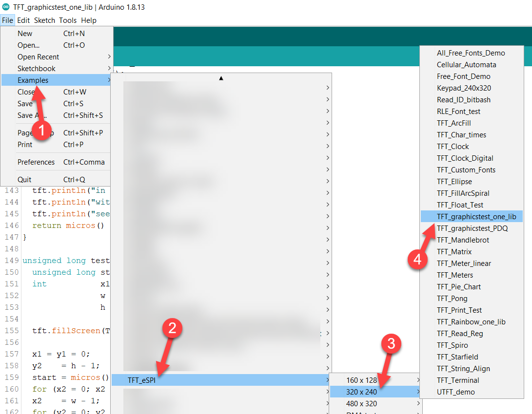Open the TFT_Spiro example

click(472, 345)
